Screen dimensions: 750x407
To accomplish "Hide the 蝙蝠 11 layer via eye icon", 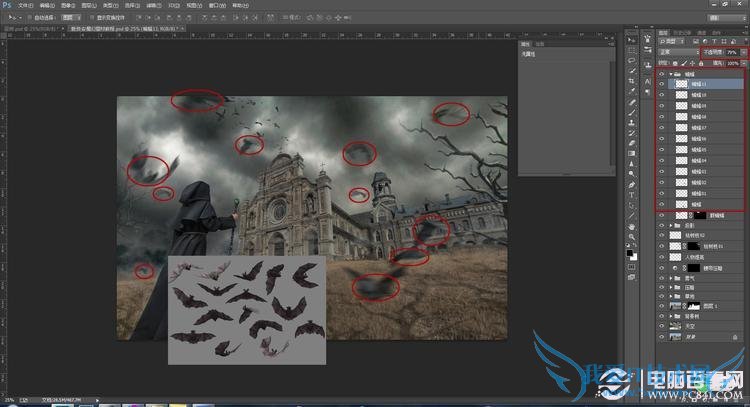I will (x=661, y=84).
